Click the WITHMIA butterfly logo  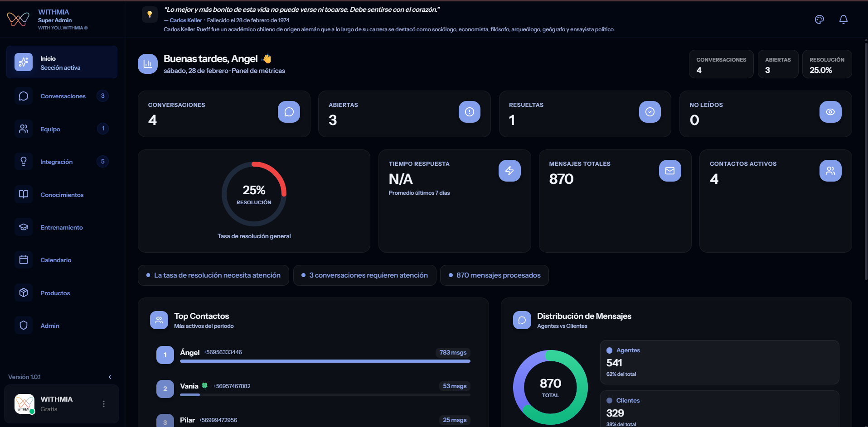pyautogui.click(x=18, y=19)
